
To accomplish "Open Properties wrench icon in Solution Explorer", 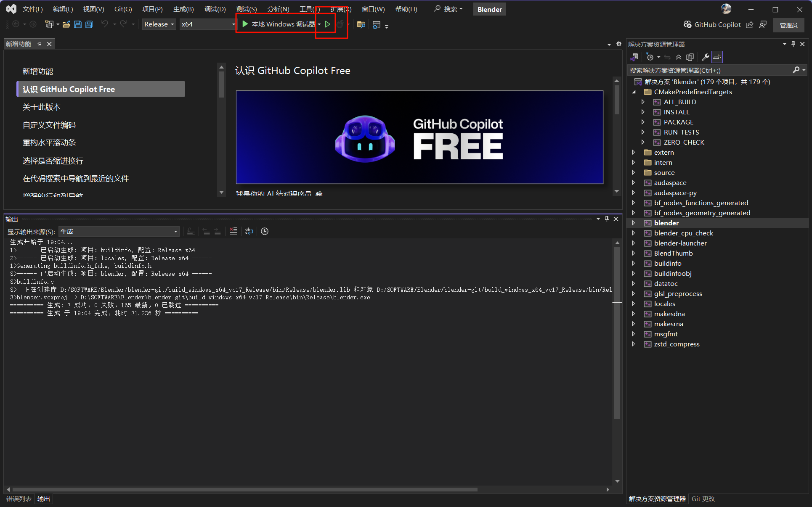I will click(706, 57).
